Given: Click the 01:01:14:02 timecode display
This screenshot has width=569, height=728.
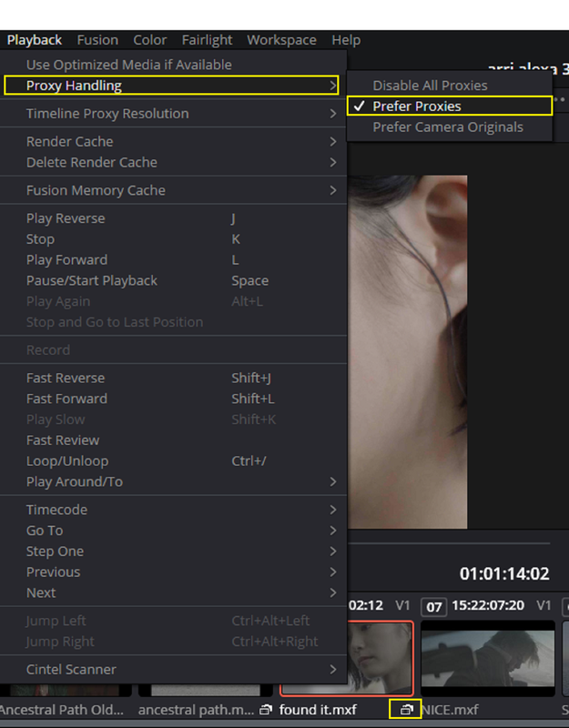Looking at the screenshot, I should pyautogui.click(x=504, y=574).
